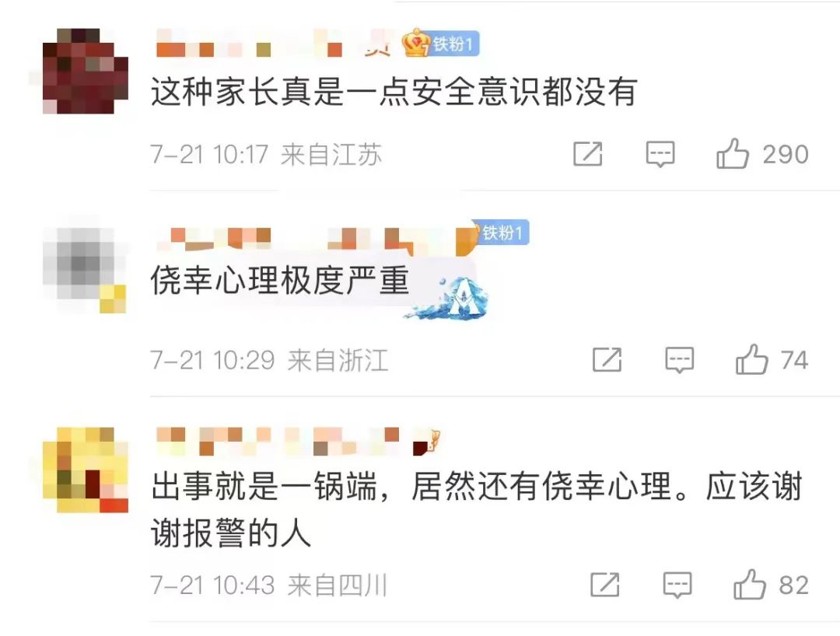Image resolution: width=840 pixels, height=636 pixels.
Task: Open the first commenter's dark red avatar
Action: (x=86, y=72)
